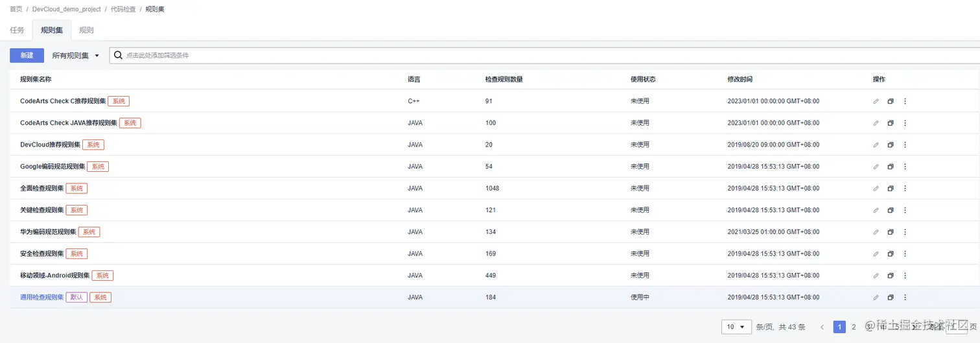Click the search magnifier icon
The height and width of the screenshot is (343, 980).
(x=118, y=56)
